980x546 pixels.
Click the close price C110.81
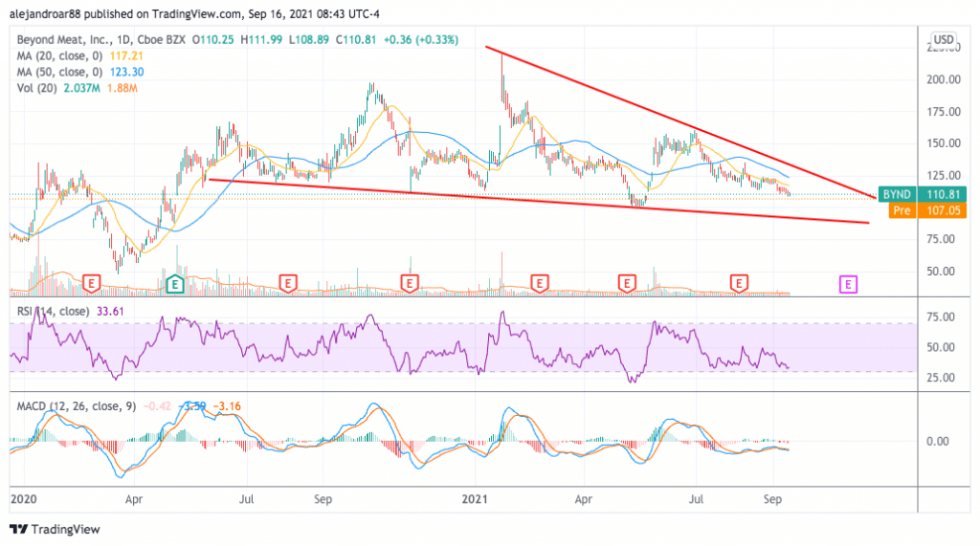(x=356, y=39)
